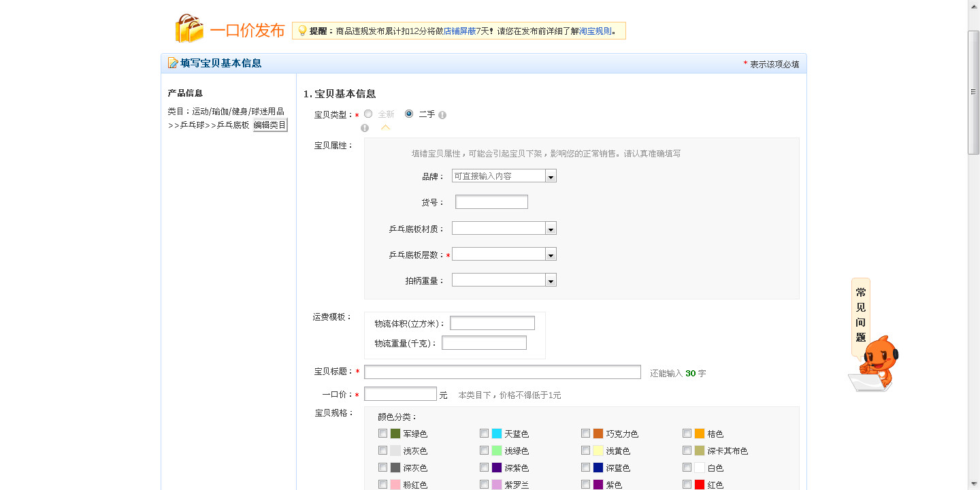Check the 浅绿色 color checkbox
Image resolution: width=980 pixels, height=490 pixels.
click(x=484, y=451)
